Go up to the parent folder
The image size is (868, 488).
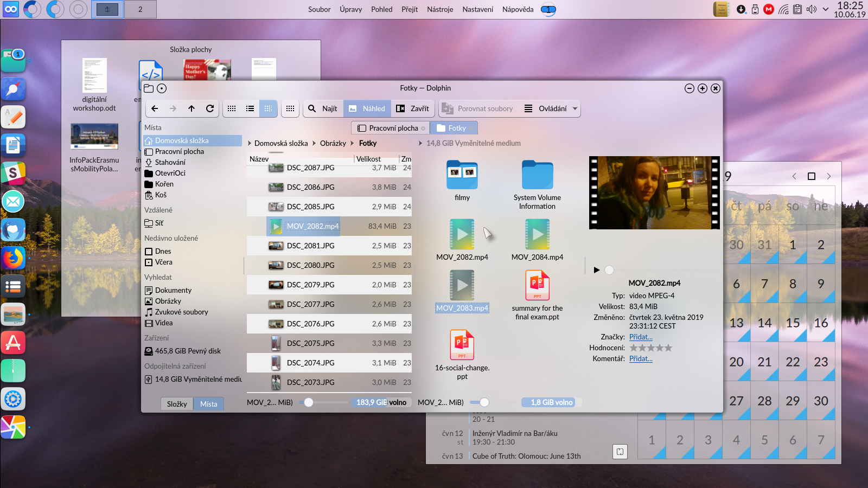[192, 108]
